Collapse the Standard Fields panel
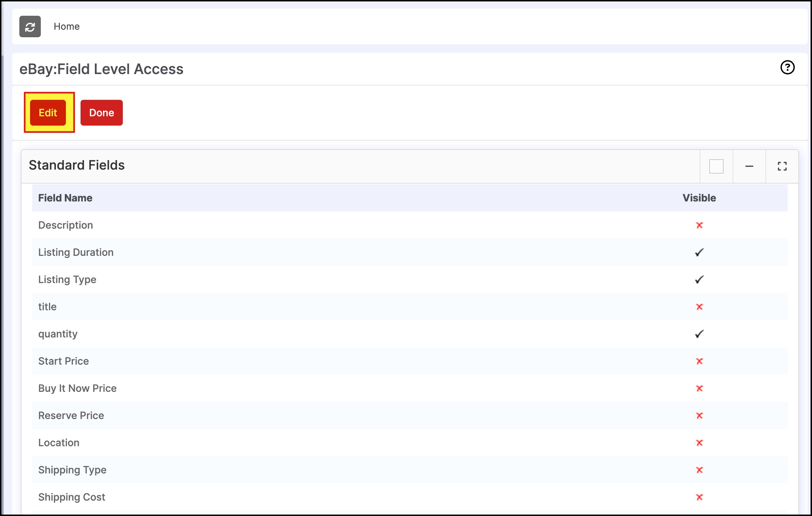 coord(749,166)
